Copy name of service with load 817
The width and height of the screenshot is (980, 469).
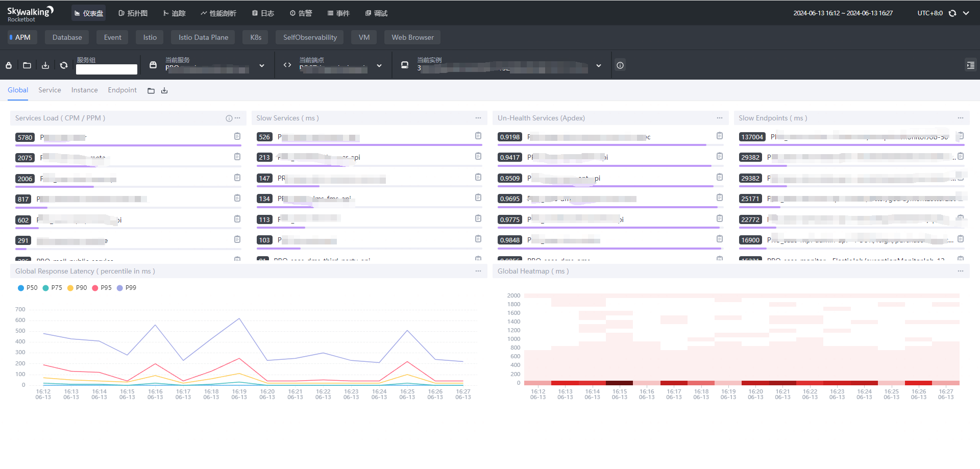point(237,198)
